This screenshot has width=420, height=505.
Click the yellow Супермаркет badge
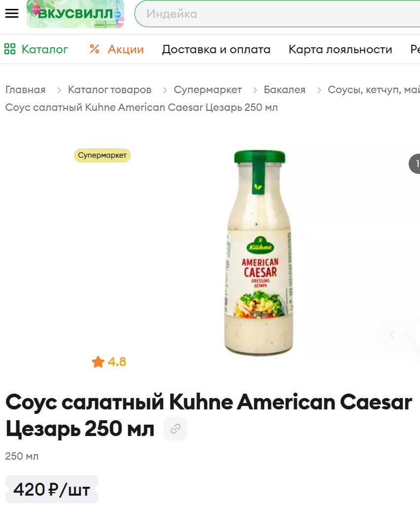pyautogui.click(x=103, y=155)
